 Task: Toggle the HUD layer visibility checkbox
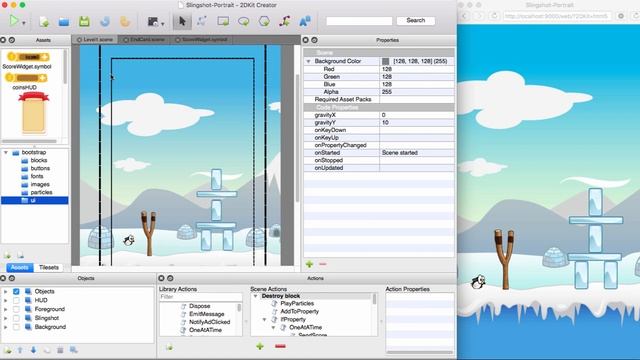pos(16,300)
